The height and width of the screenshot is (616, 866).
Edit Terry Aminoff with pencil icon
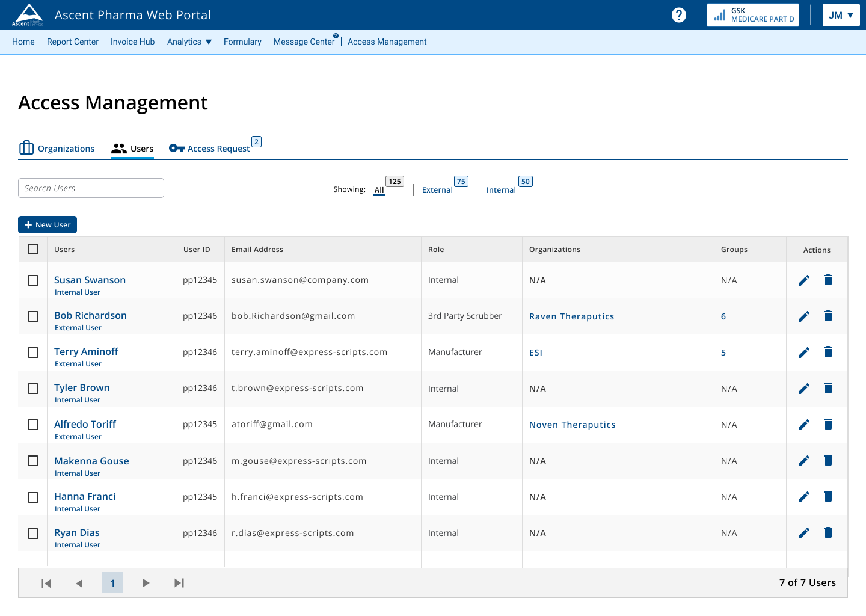click(x=804, y=353)
